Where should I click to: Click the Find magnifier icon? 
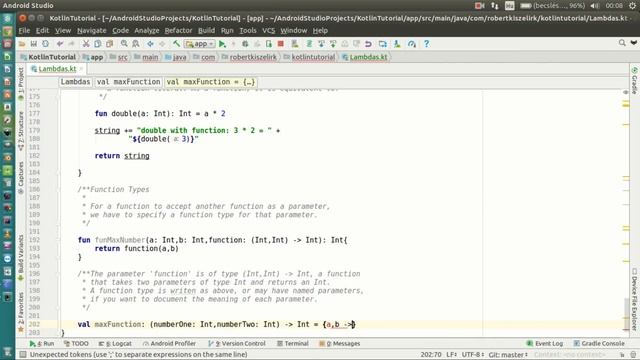click(x=124, y=44)
